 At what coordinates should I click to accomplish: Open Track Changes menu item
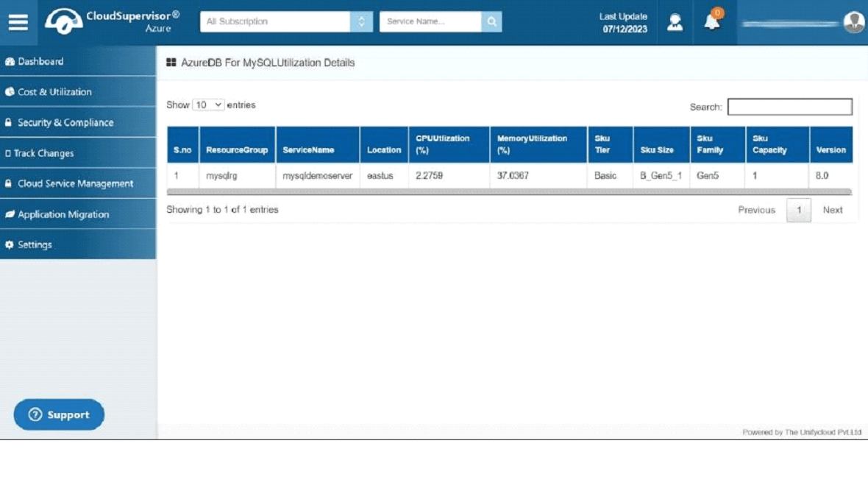[77, 153]
